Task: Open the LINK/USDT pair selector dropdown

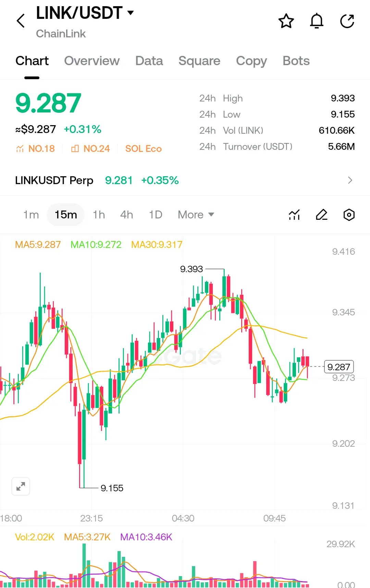Action: pyautogui.click(x=85, y=13)
